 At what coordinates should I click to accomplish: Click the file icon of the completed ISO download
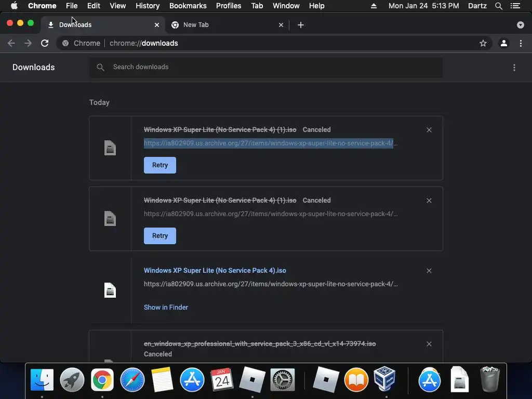pyautogui.click(x=110, y=290)
